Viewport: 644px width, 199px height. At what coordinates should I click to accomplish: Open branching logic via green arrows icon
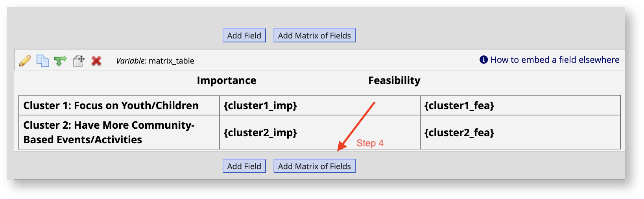(x=60, y=61)
